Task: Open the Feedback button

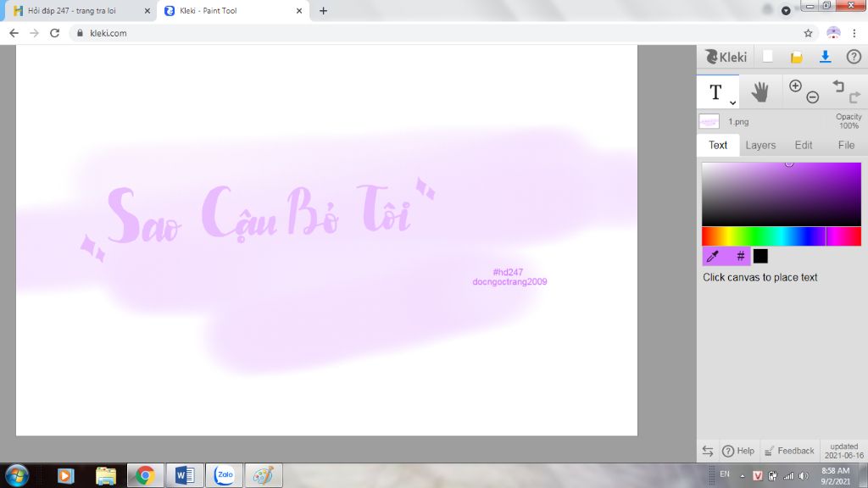Action: tap(789, 451)
